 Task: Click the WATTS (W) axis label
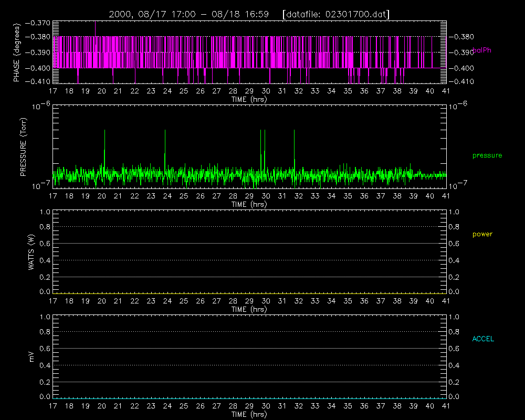(31, 252)
